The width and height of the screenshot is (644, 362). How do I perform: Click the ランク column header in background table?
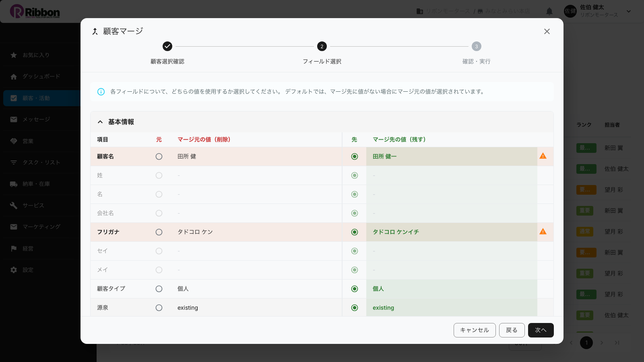[x=584, y=125]
